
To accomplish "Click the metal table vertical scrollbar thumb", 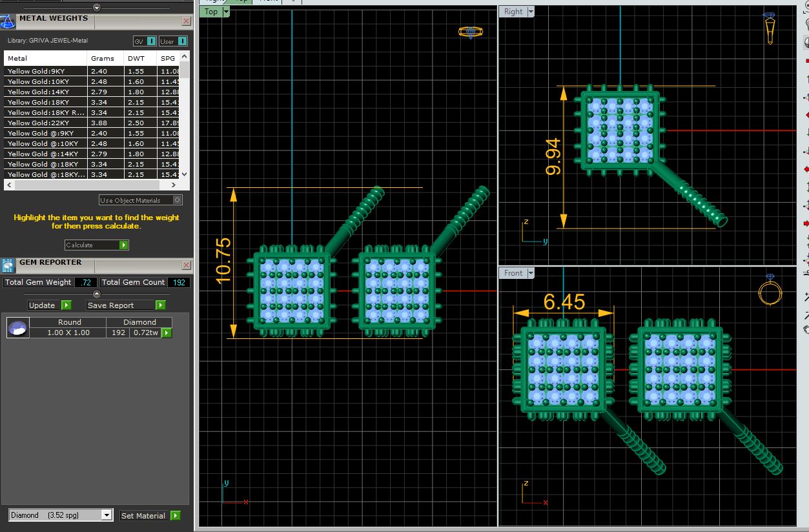I will pyautogui.click(x=184, y=70).
